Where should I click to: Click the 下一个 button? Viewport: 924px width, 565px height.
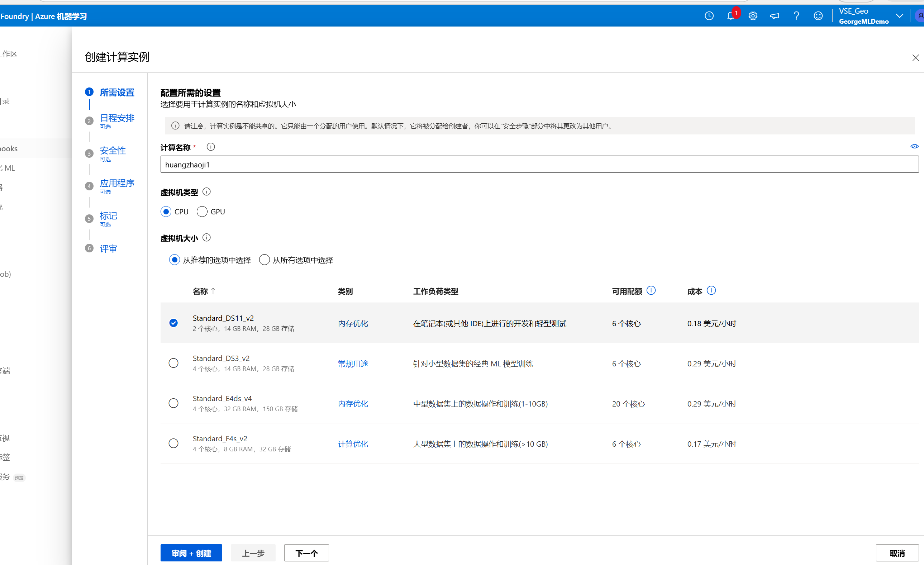[306, 553]
